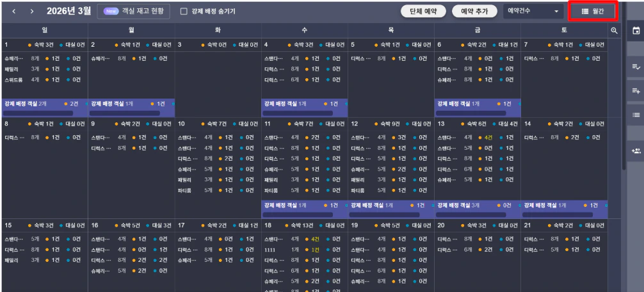Screen dimensions: 644x292
Task: Select the 패밀리 row on day 15
Action: pos(44,261)
